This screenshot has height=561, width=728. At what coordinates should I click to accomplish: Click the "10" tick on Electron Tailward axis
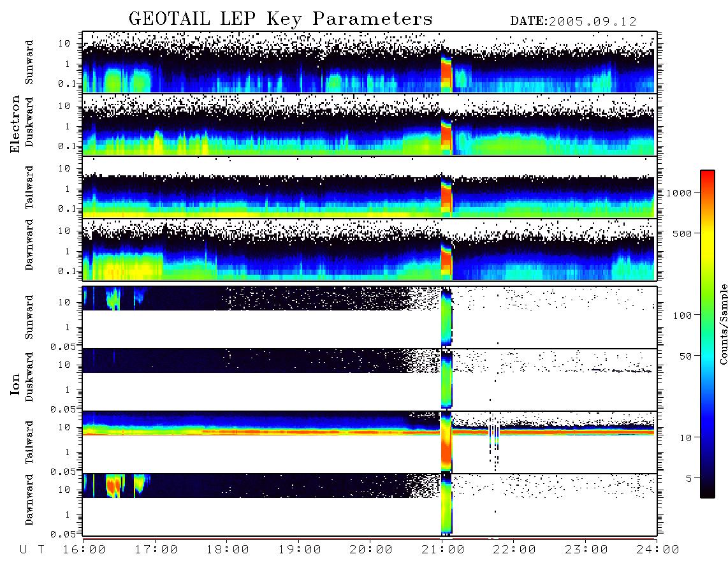tap(64, 168)
